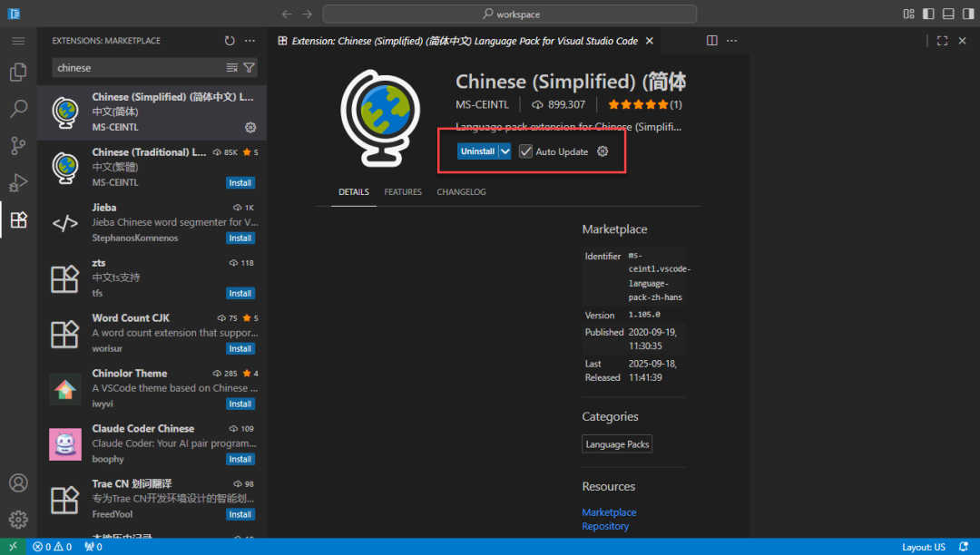Screen dimensions: 980x555
Task: Switch to the FEATURES tab
Action: tap(403, 191)
